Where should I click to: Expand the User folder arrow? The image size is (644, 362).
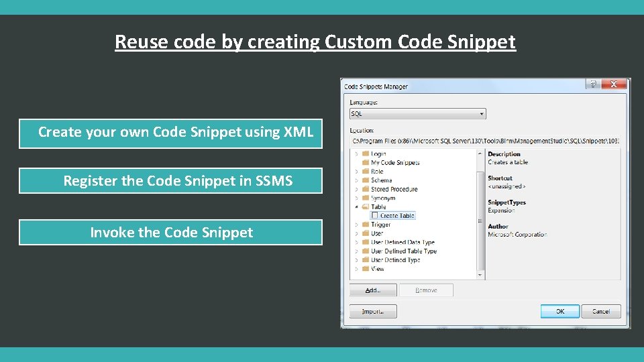point(356,233)
